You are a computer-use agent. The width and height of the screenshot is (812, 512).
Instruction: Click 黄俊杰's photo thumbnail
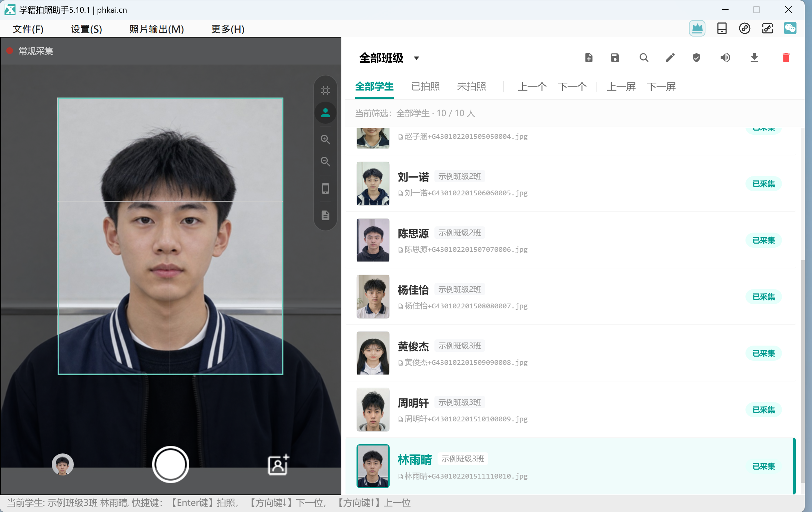click(373, 353)
